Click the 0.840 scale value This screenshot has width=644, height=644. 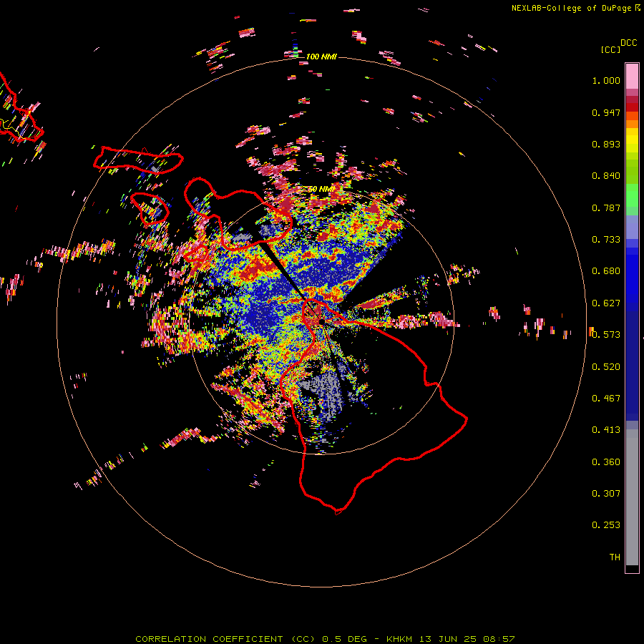tap(606, 176)
